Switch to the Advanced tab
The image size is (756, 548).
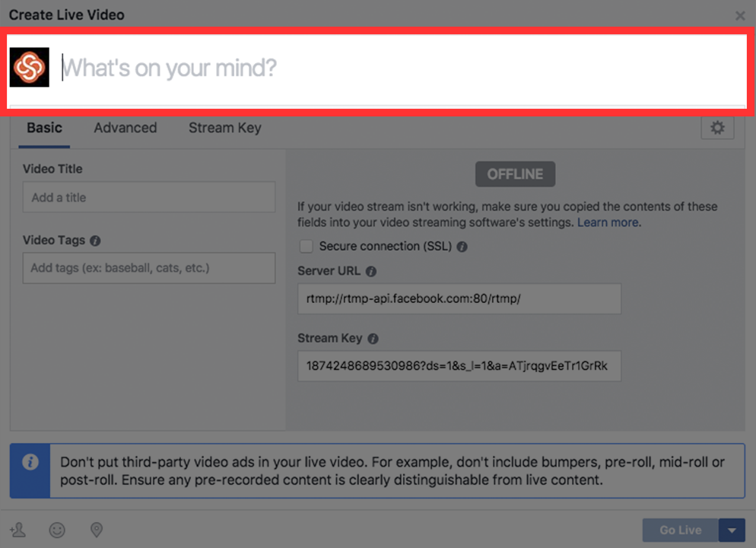(125, 128)
